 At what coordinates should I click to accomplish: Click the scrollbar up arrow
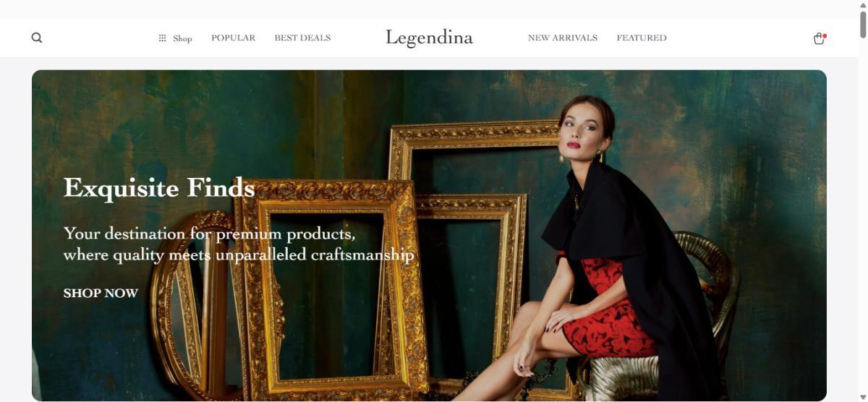point(862,5)
